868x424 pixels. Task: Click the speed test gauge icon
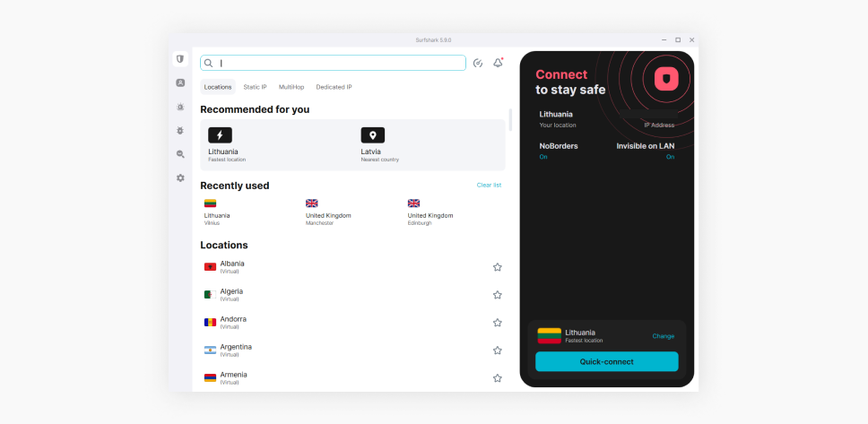click(478, 63)
